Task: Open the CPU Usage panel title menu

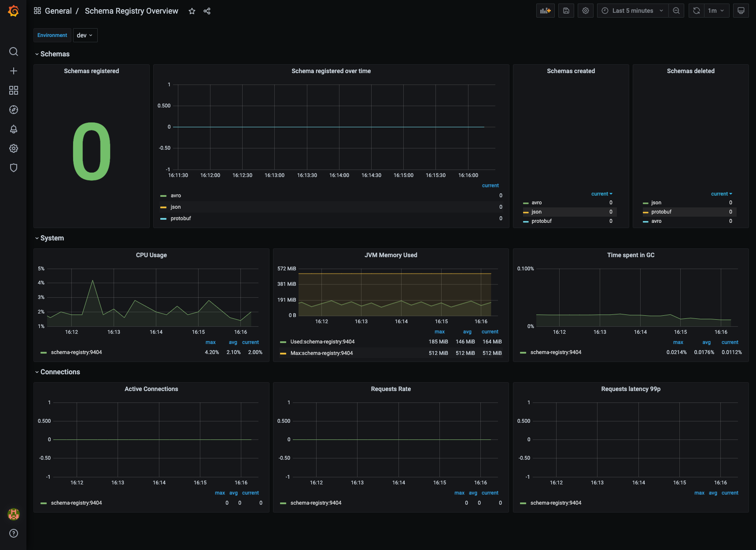Action: click(151, 255)
